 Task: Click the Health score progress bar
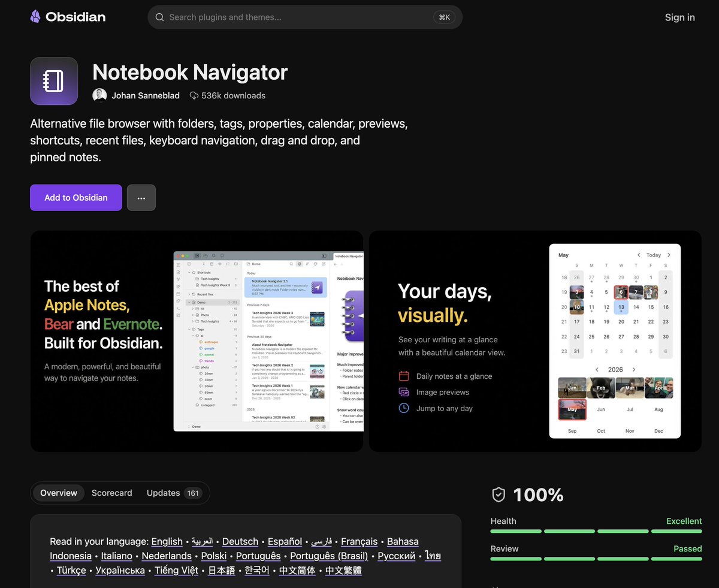pos(596,531)
